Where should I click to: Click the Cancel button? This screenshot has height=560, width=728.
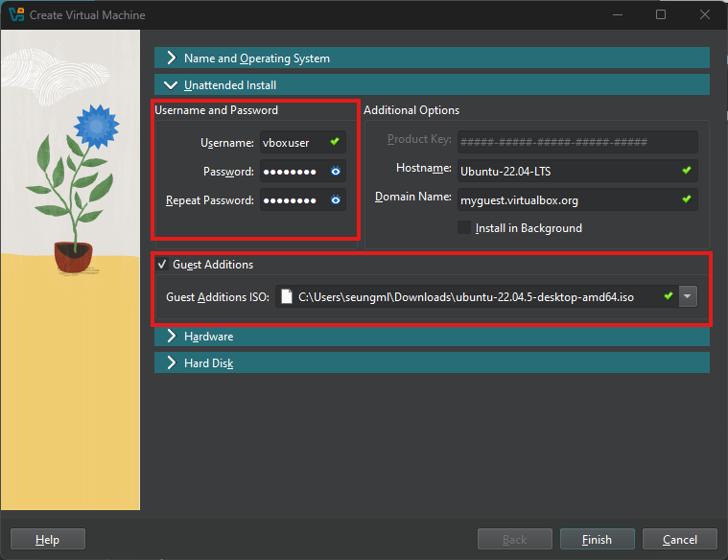pyautogui.click(x=680, y=539)
